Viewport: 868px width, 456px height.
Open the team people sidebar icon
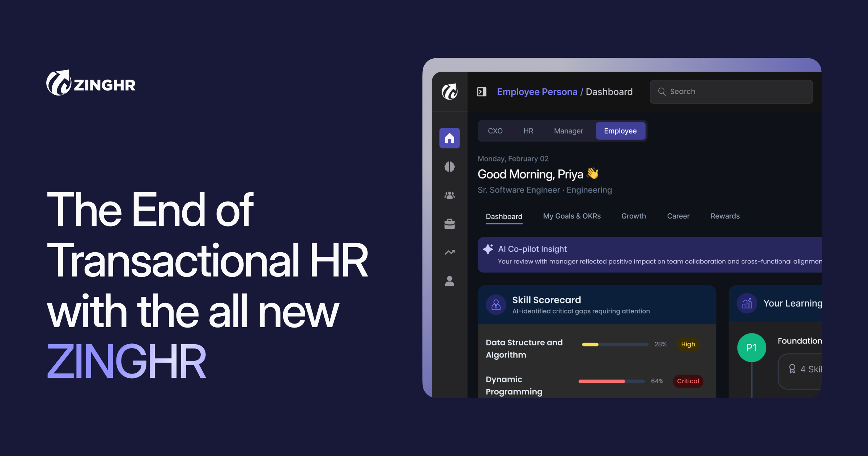[450, 195]
